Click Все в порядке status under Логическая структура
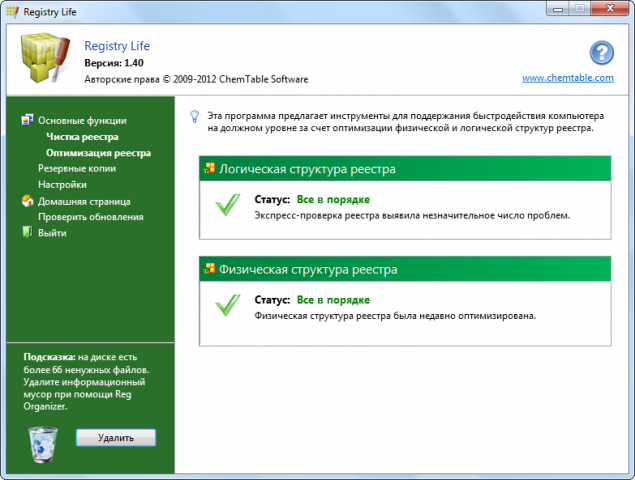Viewport: 635px width, 480px height. point(333,199)
